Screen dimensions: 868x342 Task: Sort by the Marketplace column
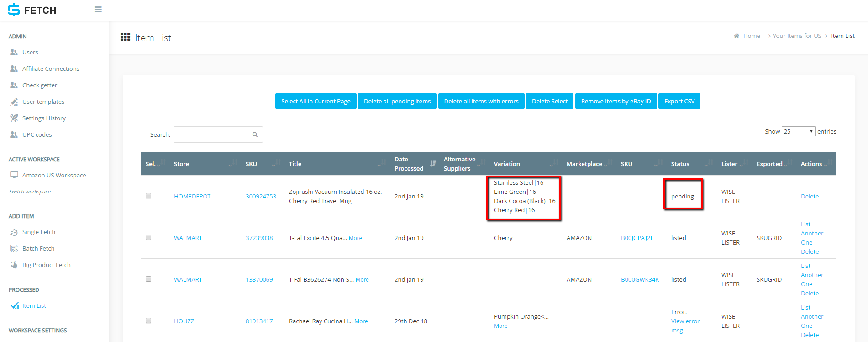click(589, 164)
